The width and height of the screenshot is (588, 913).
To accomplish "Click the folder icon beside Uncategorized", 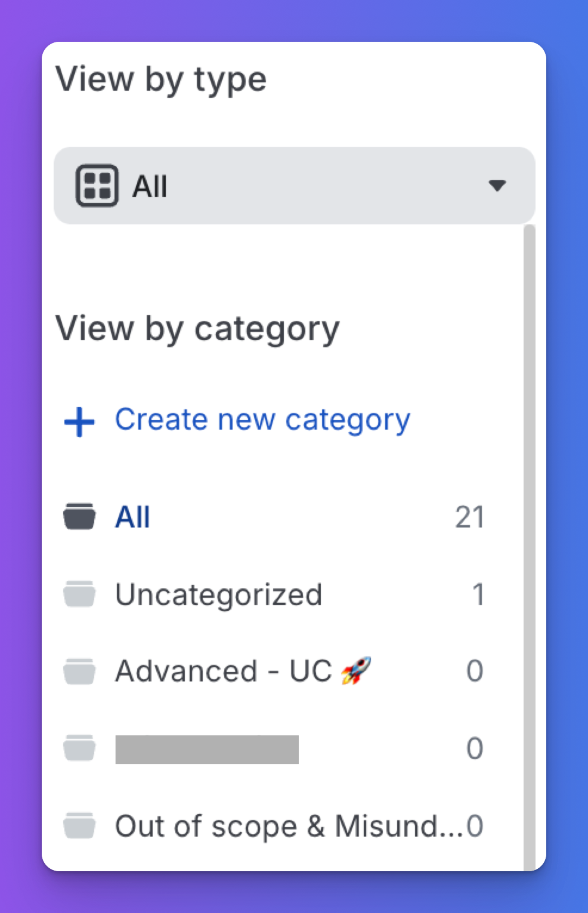I will pos(79,594).
